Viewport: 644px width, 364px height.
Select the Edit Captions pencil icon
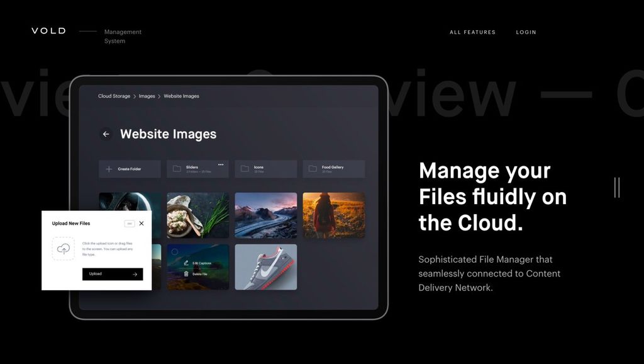point(186,262)
